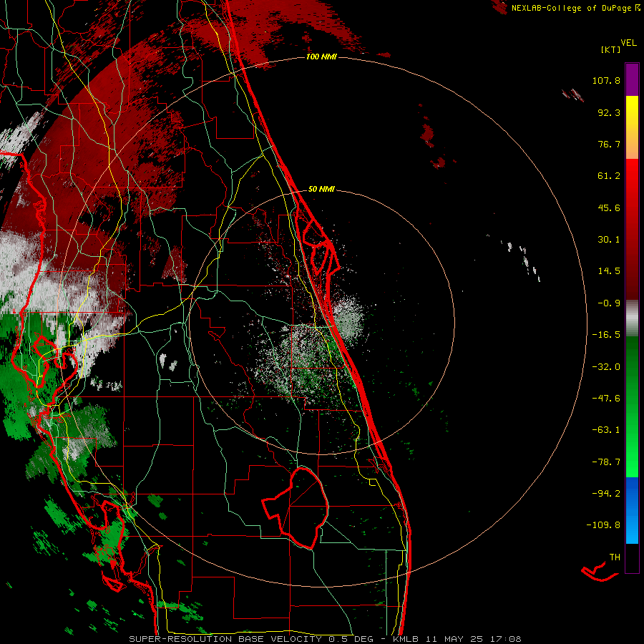Click the Super-Resolution Base Velocity caption
The width and height of the screenshot is (644, 644).
[x=325, y=639]
